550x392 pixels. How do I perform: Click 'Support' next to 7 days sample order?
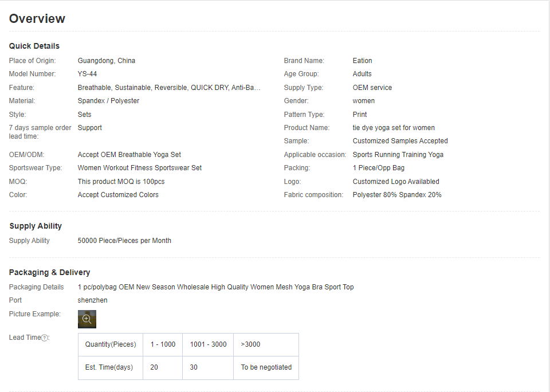coord(90,128)
